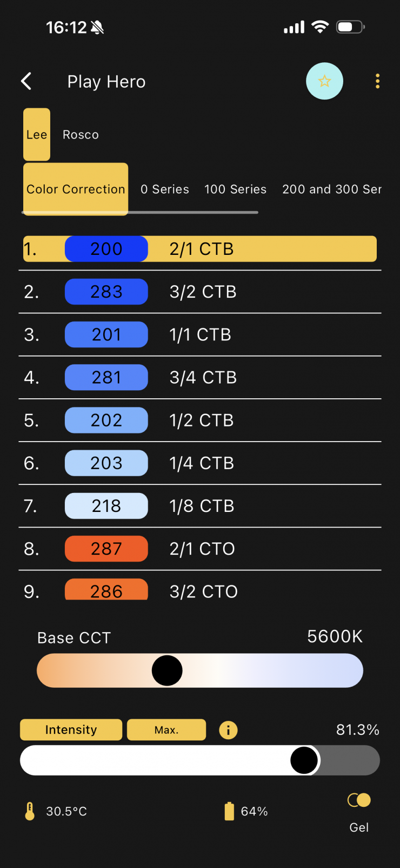Open the three-dot overflow menu
400x868 pixels.
[377, 81]
